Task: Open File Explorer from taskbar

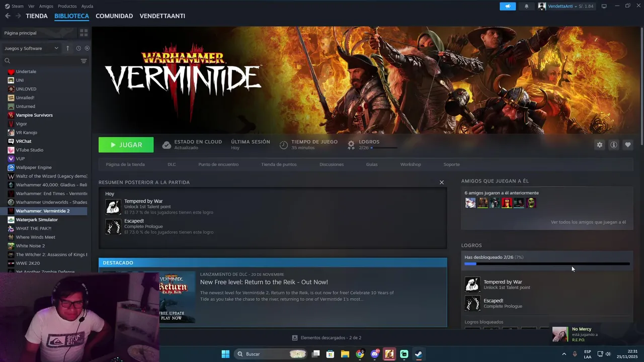Action: 345,354
